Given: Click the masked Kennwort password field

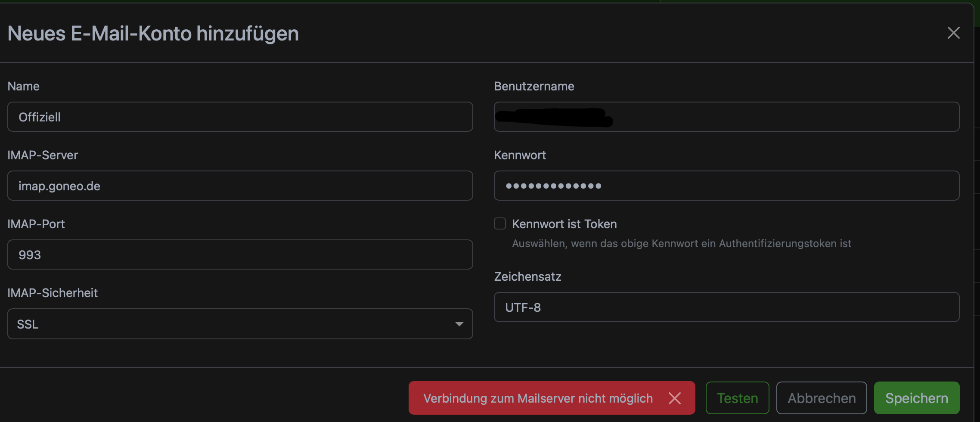Looking at the screenshot, I should (726, 186).
